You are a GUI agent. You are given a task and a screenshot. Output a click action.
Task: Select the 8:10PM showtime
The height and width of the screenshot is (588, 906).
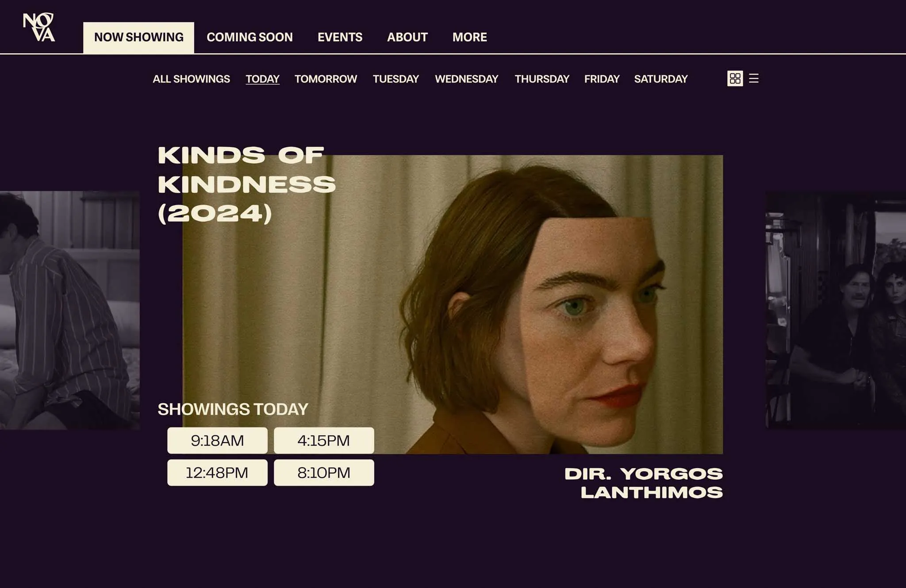[x=324, y=473]
